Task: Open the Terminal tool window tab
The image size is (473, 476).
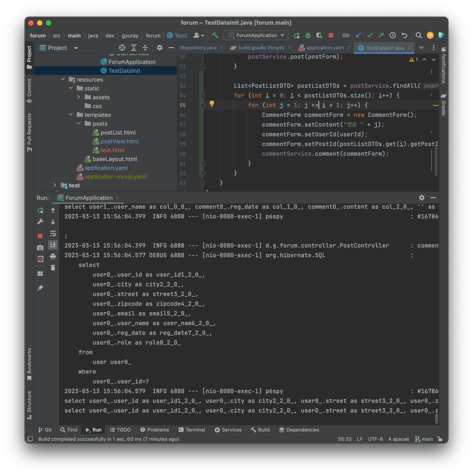Action: 192,430
